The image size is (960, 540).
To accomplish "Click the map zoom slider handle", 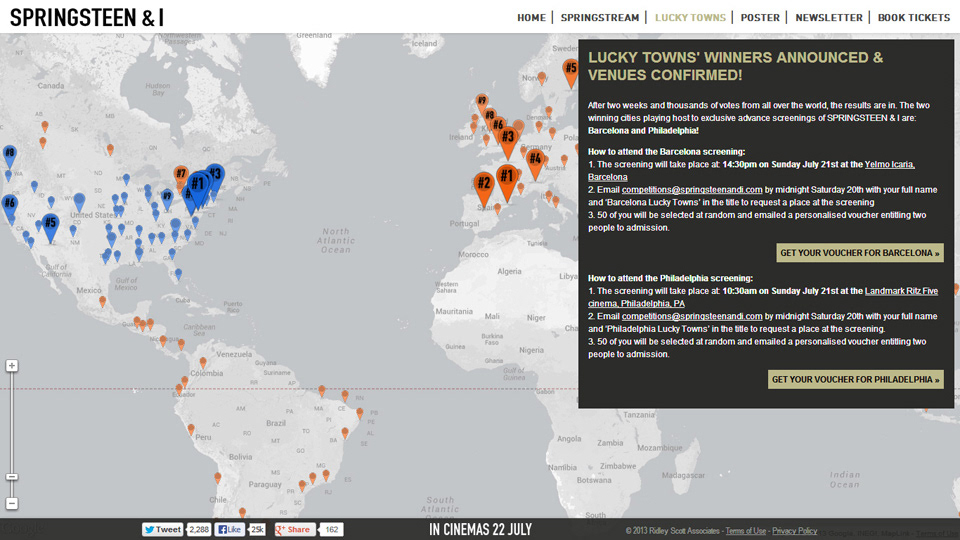I will pyautogui.click(x=12, y=477).
